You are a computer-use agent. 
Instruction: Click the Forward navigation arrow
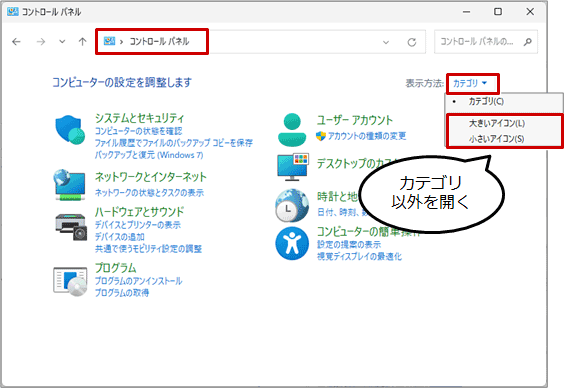[41, 42]
